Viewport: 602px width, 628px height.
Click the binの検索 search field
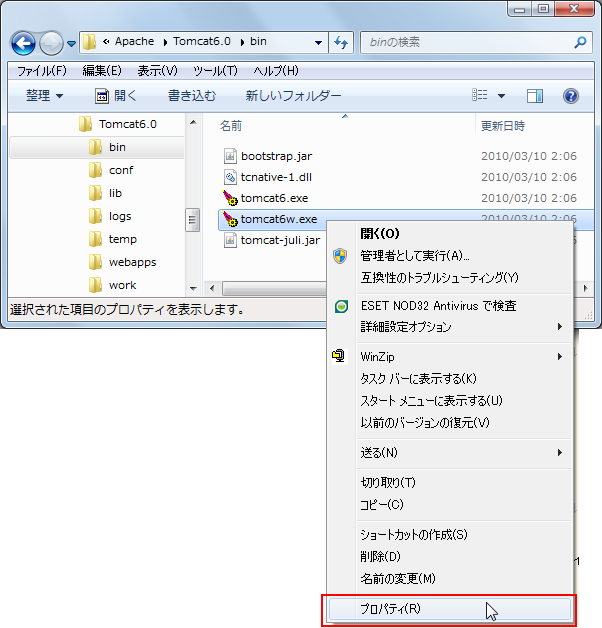coord(465,43)
